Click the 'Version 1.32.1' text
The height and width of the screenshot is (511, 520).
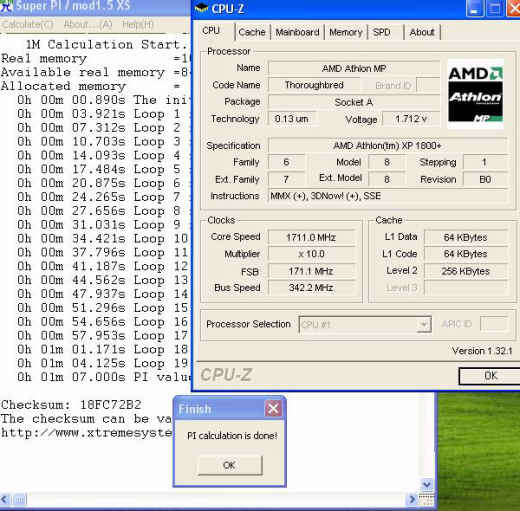pyautogui.click(x=482, y=351)
